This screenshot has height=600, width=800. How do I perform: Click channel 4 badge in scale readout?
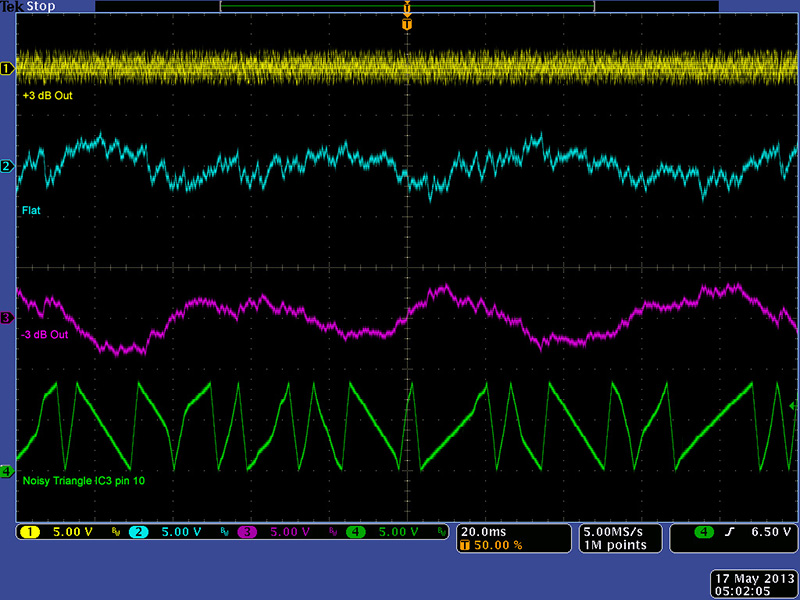coord(355,532)
